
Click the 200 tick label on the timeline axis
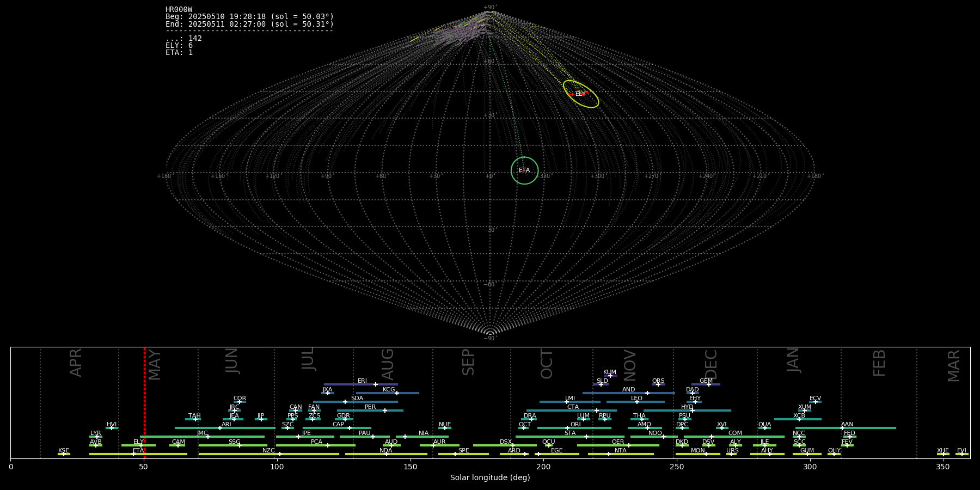[543, 467]
